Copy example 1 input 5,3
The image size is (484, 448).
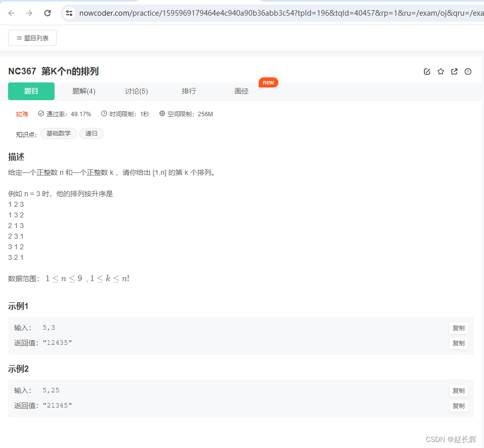[x=458, y=328]
